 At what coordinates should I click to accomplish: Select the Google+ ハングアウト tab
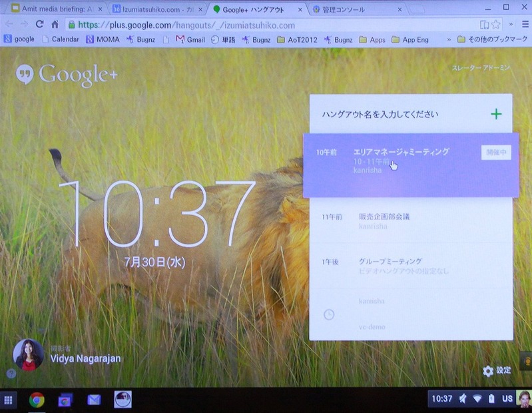pos(257,9)
